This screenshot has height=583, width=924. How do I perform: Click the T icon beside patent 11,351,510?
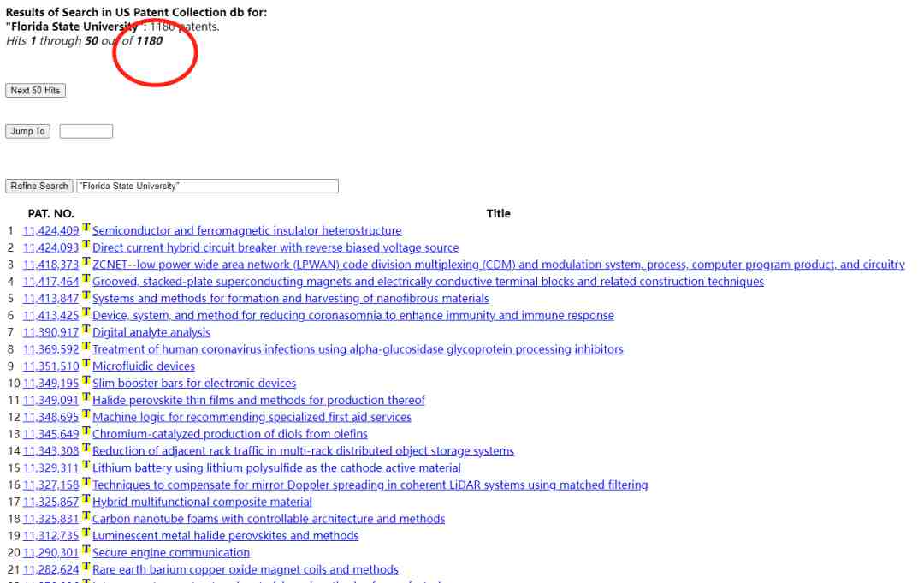[x=86, y=363]
